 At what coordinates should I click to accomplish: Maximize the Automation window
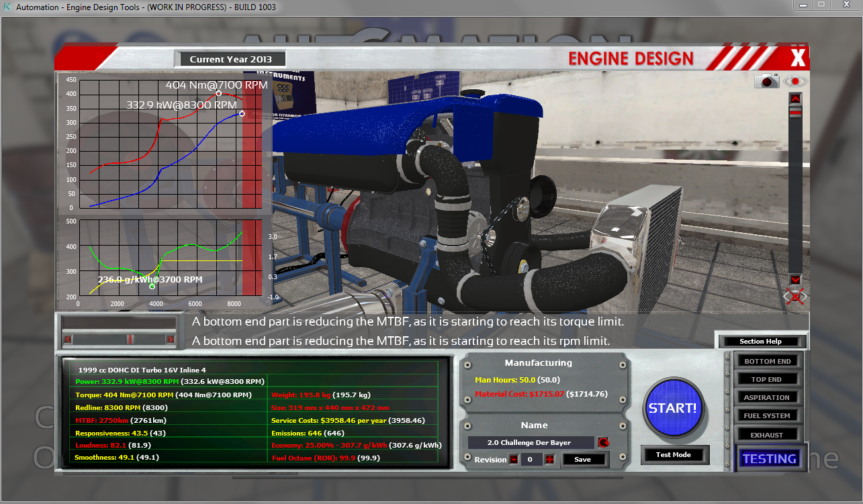(x=821, y=5)
